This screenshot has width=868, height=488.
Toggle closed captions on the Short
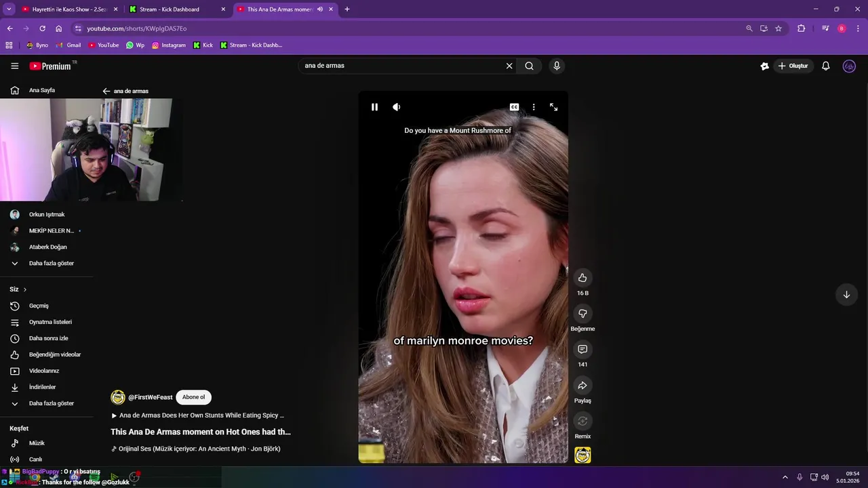[x=514, y=107]
